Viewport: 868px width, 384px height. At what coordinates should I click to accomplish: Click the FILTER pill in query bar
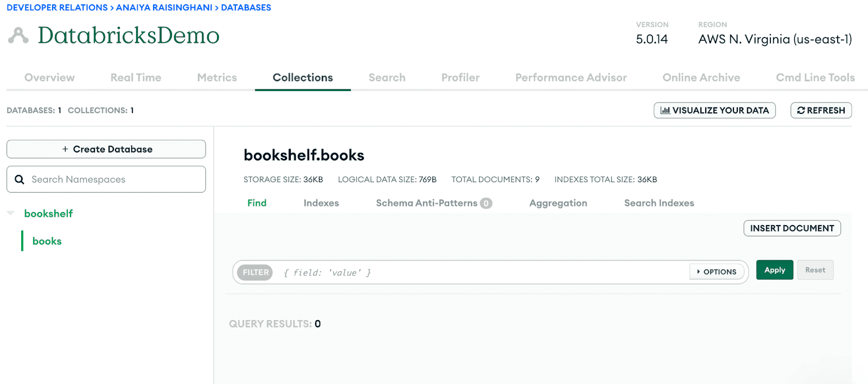256,272
